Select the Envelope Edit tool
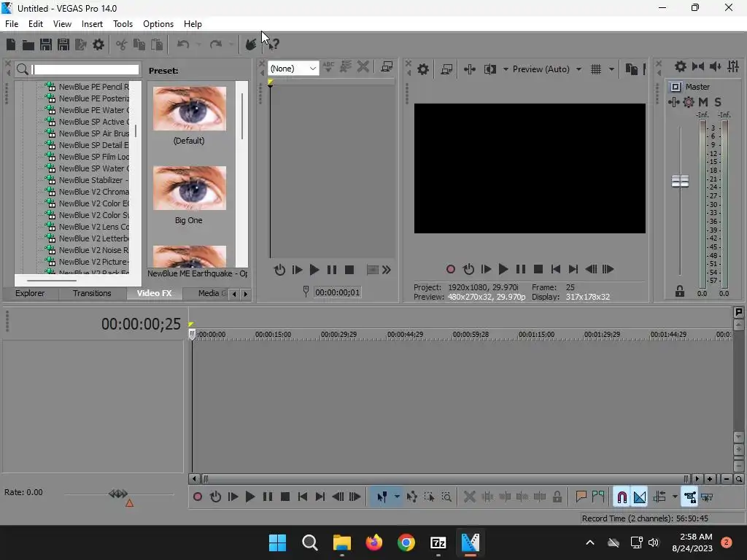 pos(411,497)
